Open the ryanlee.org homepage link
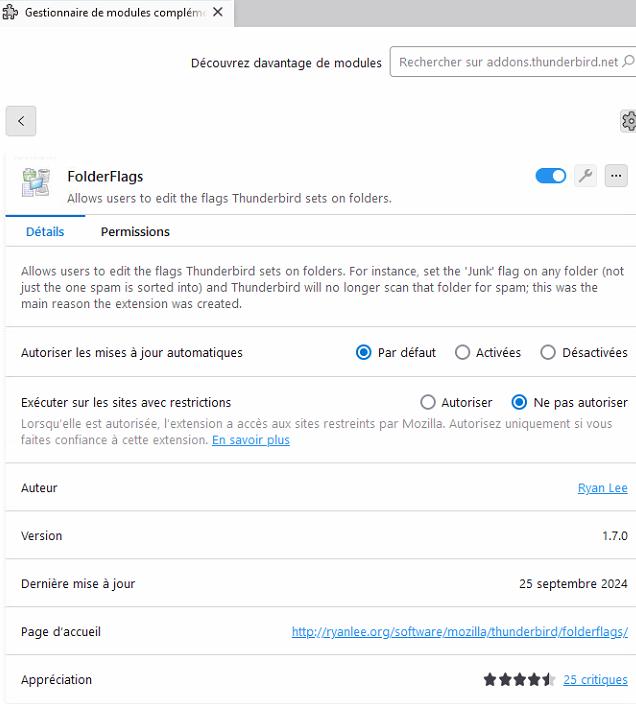Image resolution: width=636 pixels, height=704 pixels. pos(460,632)
